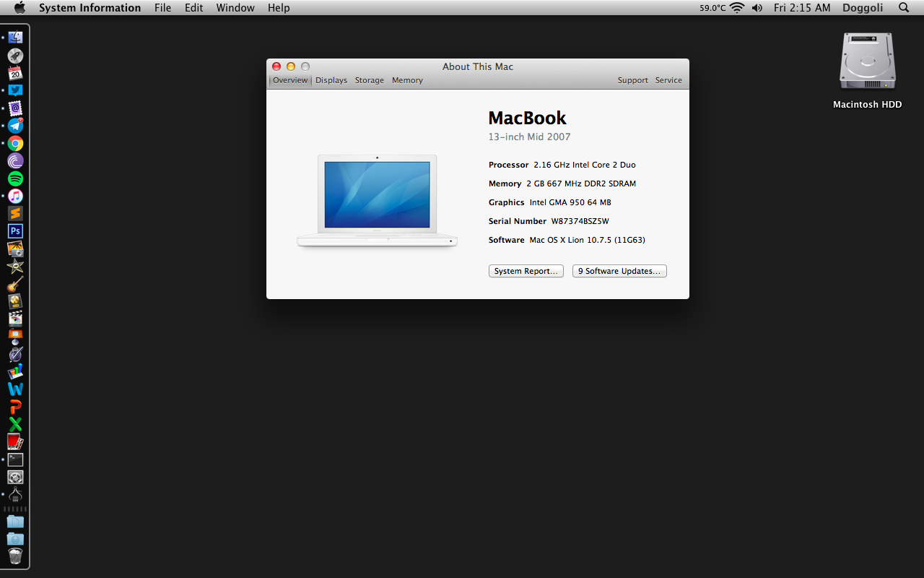924x578 pixels.
Task: Open the Wi-Fi status menu
Action: 737,8
